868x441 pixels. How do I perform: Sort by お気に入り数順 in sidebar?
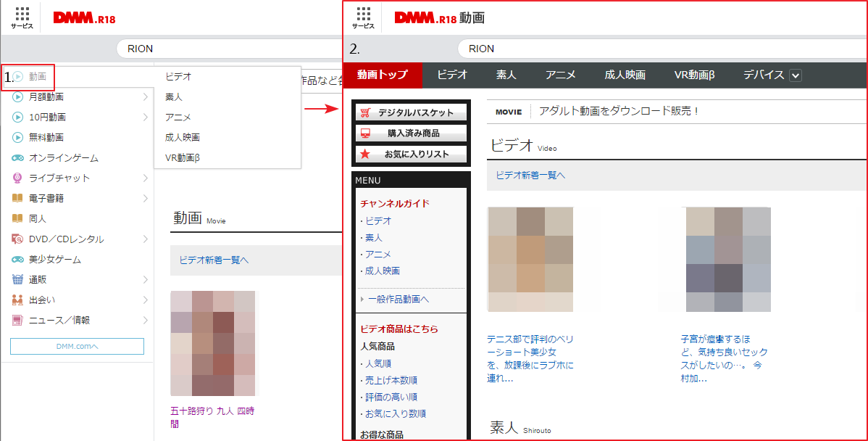point(396,414)
